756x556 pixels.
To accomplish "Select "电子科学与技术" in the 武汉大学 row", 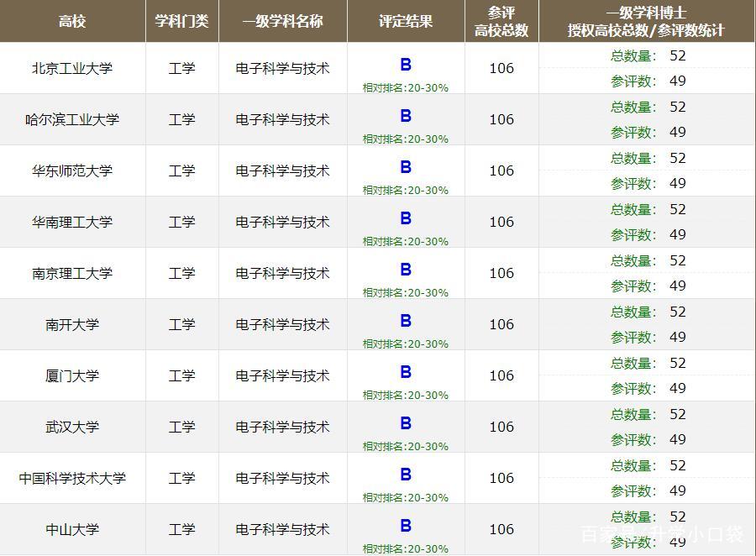I will pyautogui.click(x=282, y=427).
